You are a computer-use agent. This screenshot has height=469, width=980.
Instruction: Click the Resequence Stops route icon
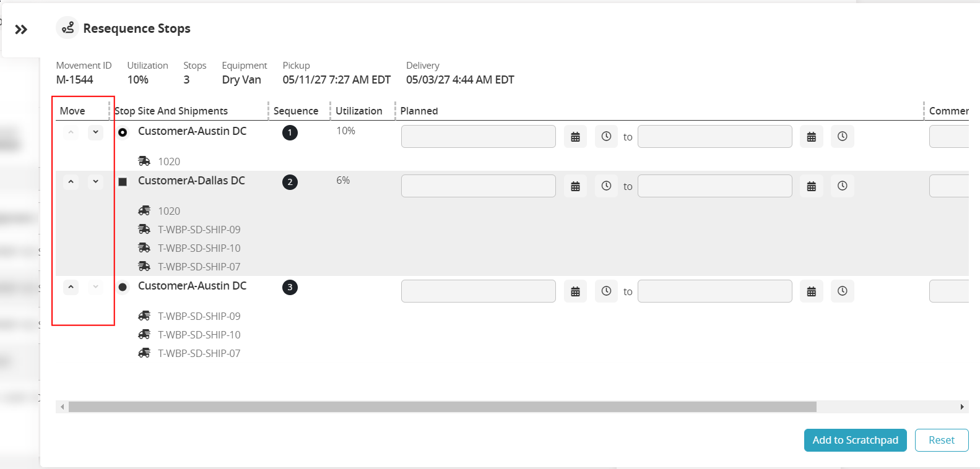67,28
